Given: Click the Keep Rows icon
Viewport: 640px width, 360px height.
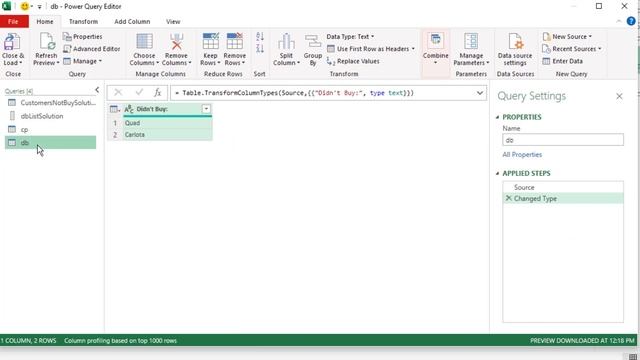Looking at the screenshot, I should point(211,42).
